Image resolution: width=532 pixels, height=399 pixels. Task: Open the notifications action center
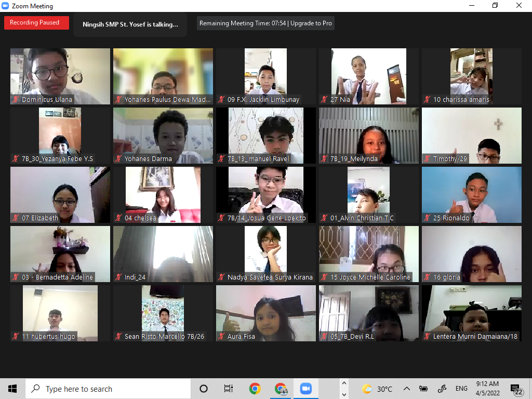coord(516,390)
